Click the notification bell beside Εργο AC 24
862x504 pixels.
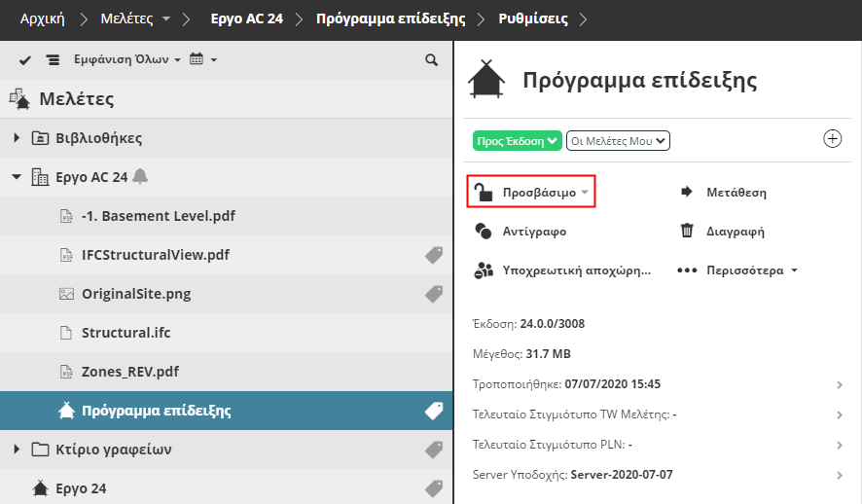[141, 176]
